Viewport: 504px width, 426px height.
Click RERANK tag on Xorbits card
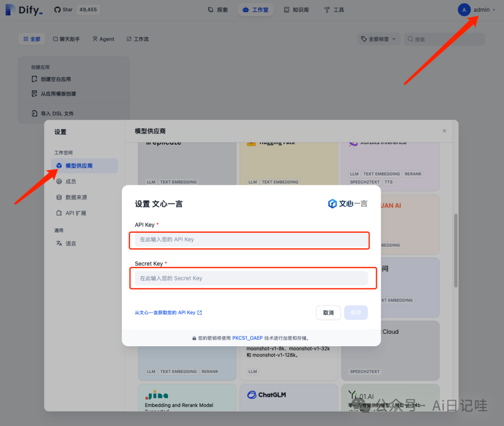(413, 174)
